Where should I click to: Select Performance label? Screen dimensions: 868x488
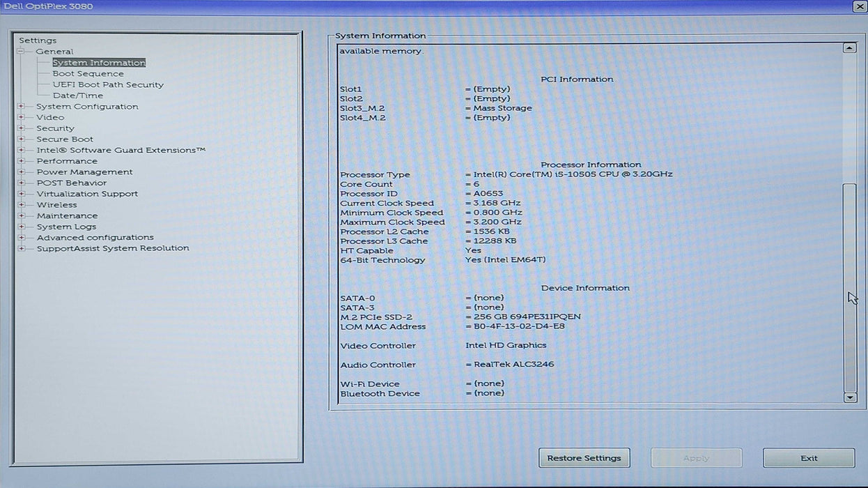[67, 161]
